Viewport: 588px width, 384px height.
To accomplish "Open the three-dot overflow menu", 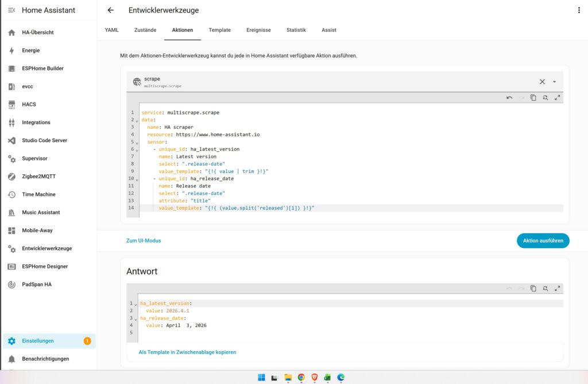I will coord(579,10).
